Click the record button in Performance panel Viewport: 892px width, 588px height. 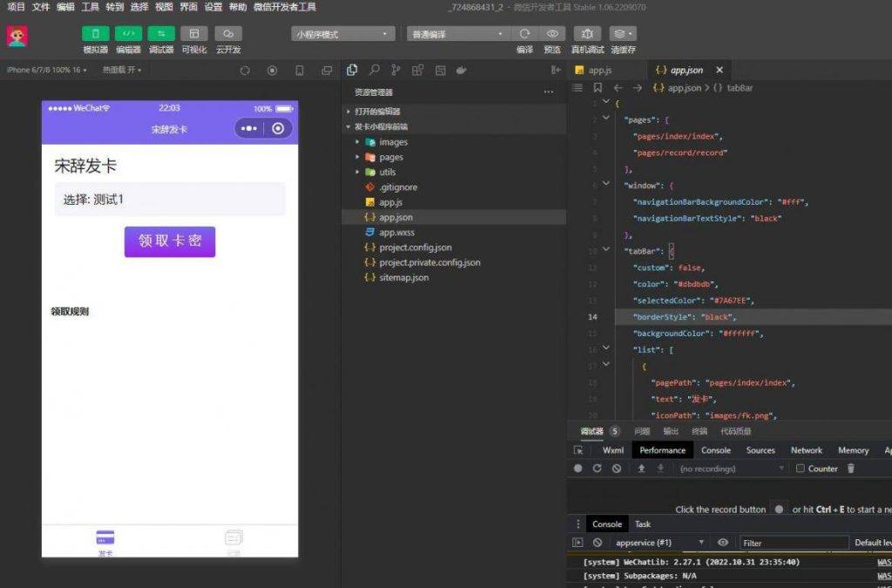(578, 469)
